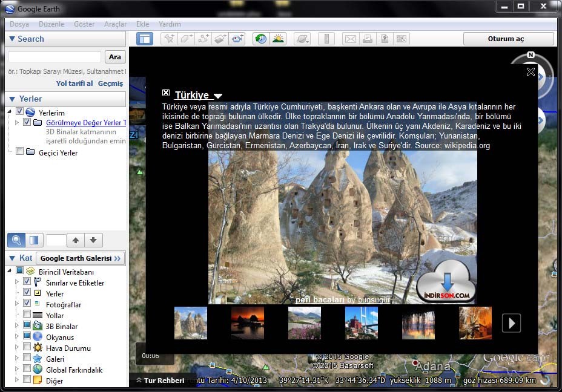Open the Türkiye title dropdown arrow
Screen dimensions: 562x392
coord(218,96)
